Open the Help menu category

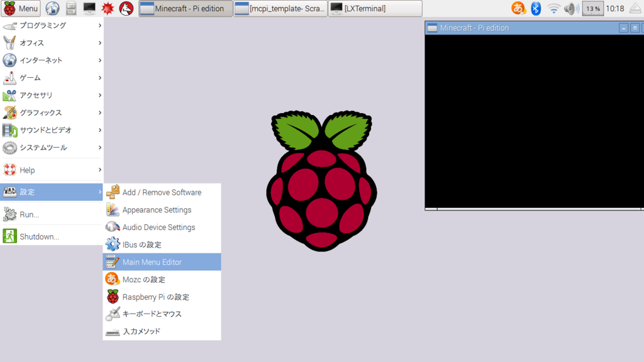coord(52,170)
